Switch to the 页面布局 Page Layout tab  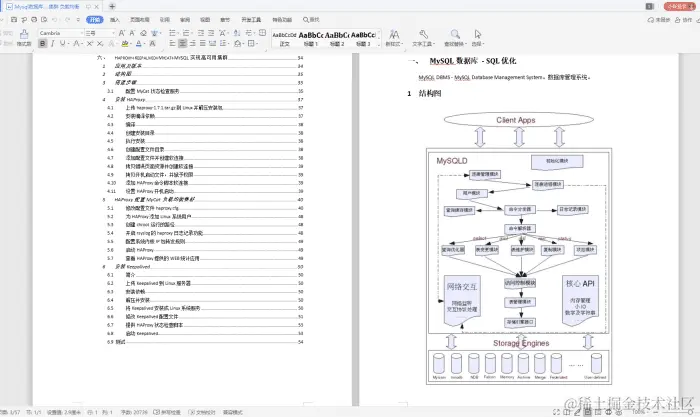coord(139,20)
